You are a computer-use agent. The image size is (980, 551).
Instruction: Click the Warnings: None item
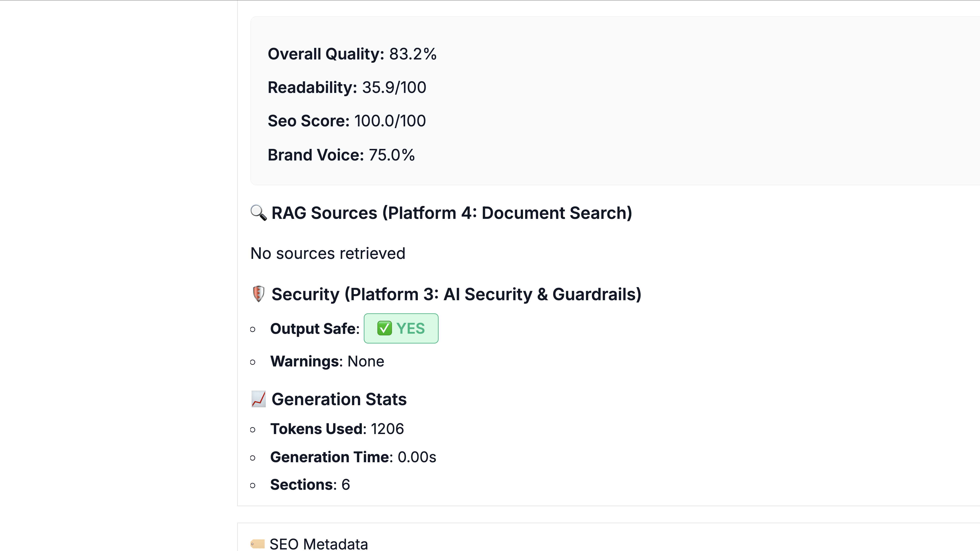click(x=327, y=361)
